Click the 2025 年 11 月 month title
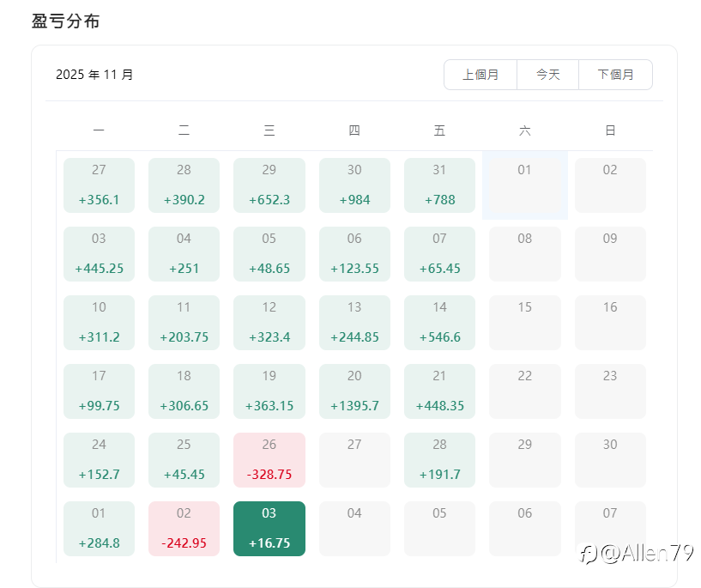The height and width of the screenshot is (588, 701). [94, 75]
